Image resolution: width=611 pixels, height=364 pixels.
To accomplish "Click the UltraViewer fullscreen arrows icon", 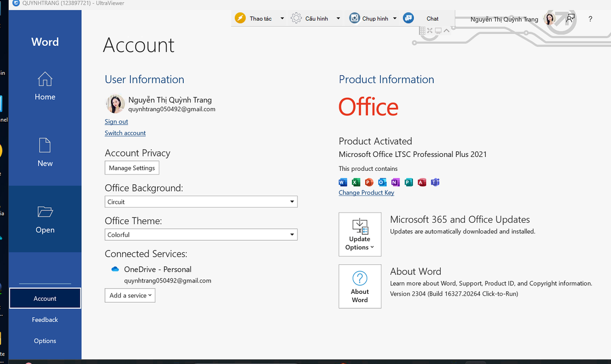I will (430, 31).
